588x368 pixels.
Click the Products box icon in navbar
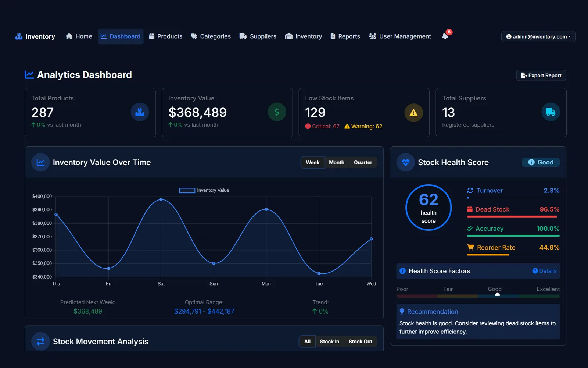tap(151, 36)
